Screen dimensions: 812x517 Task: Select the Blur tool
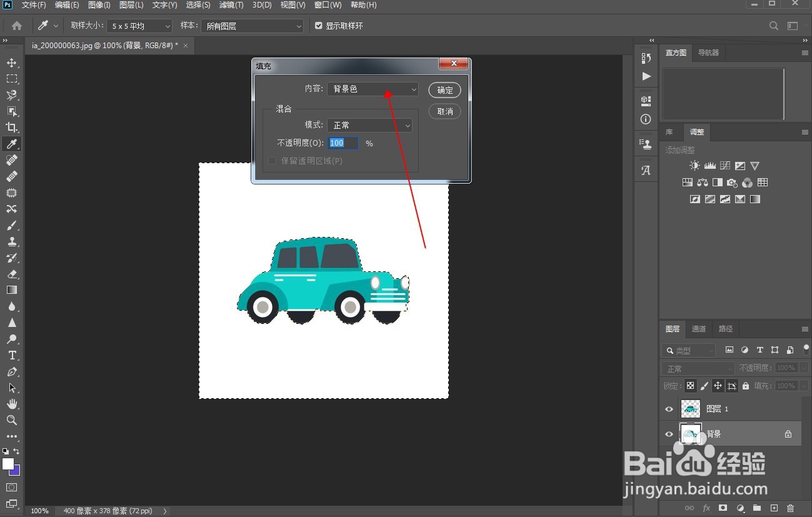pyautogui.click(x=11, y=306)
